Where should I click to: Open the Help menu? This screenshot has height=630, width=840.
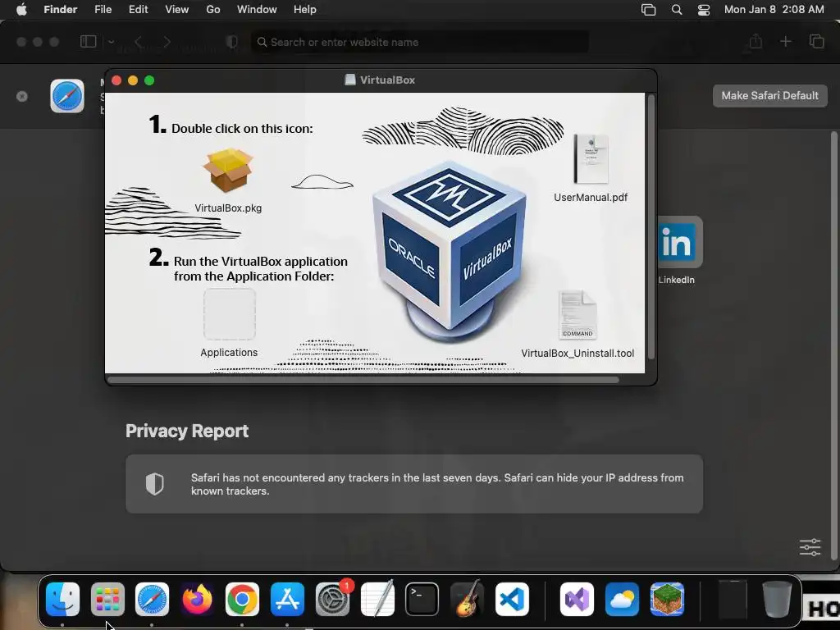(305, 10)
